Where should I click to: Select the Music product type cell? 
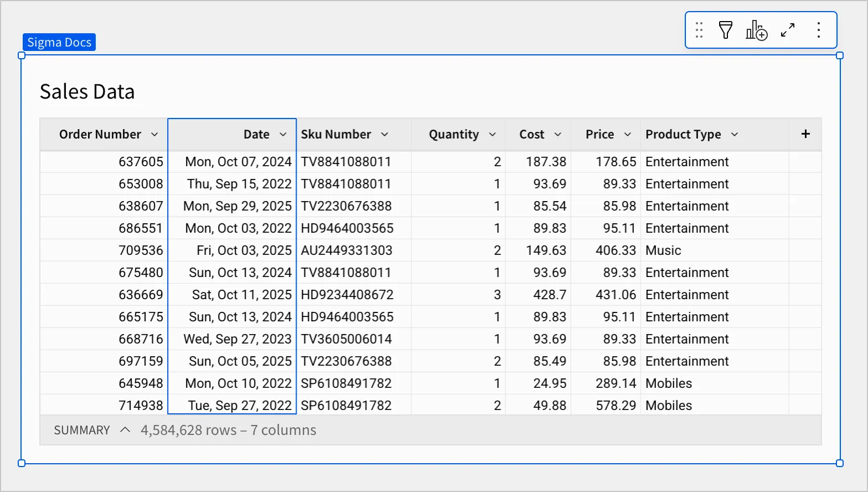point(715,250)
